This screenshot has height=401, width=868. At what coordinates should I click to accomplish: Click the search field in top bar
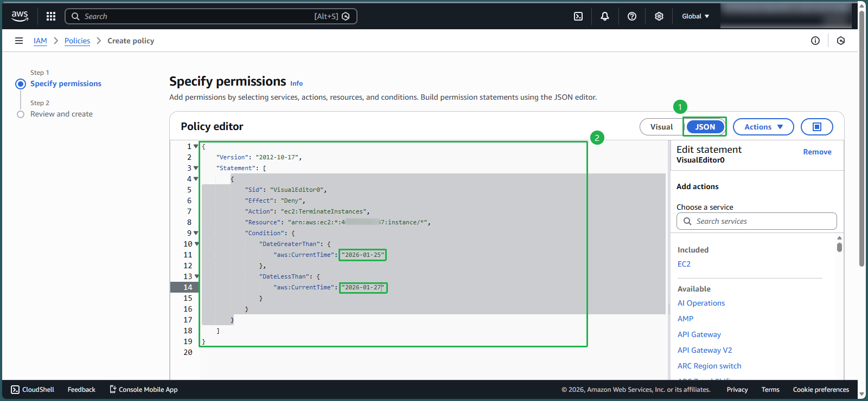[210, 16]
